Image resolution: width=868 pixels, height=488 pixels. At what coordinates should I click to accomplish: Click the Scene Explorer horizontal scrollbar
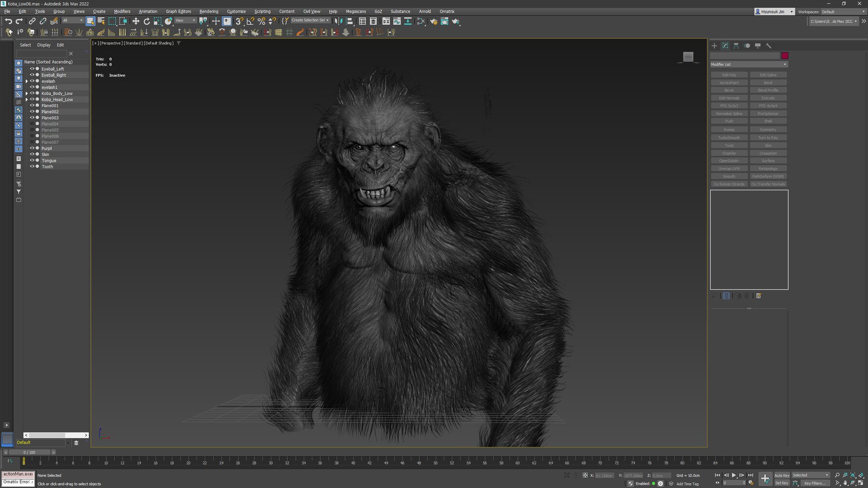(56, 435)
